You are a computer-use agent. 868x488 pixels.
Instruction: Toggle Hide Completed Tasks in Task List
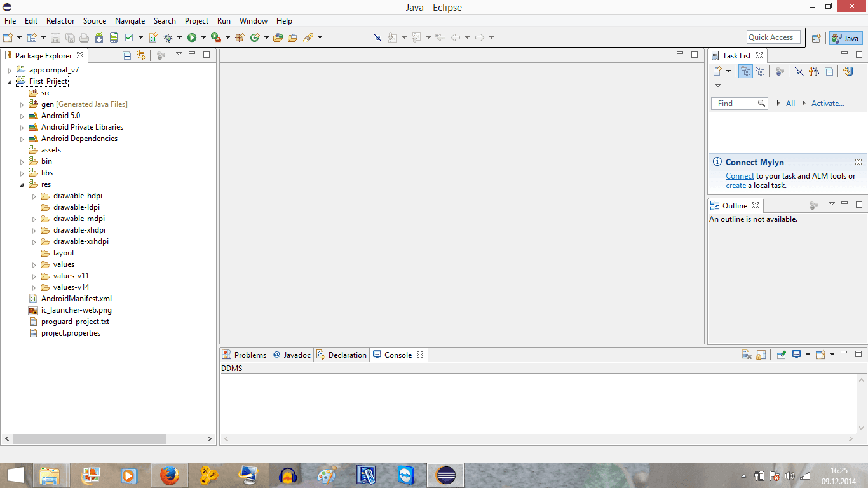click(x=799, y=71)
